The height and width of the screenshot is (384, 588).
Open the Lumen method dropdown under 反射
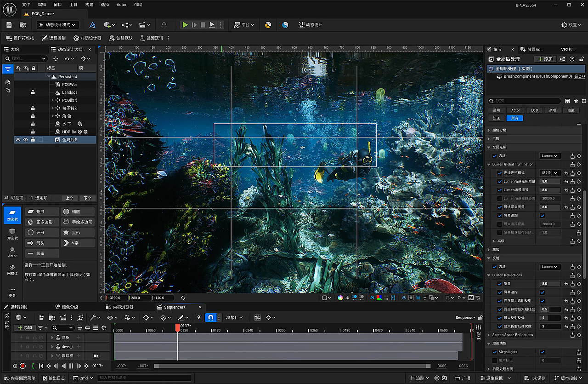[550, 266]
